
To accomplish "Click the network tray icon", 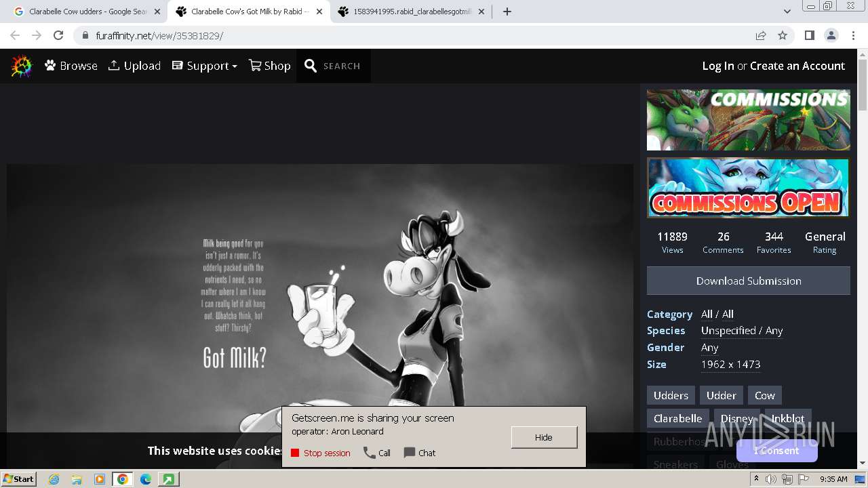I will (787, 479).
